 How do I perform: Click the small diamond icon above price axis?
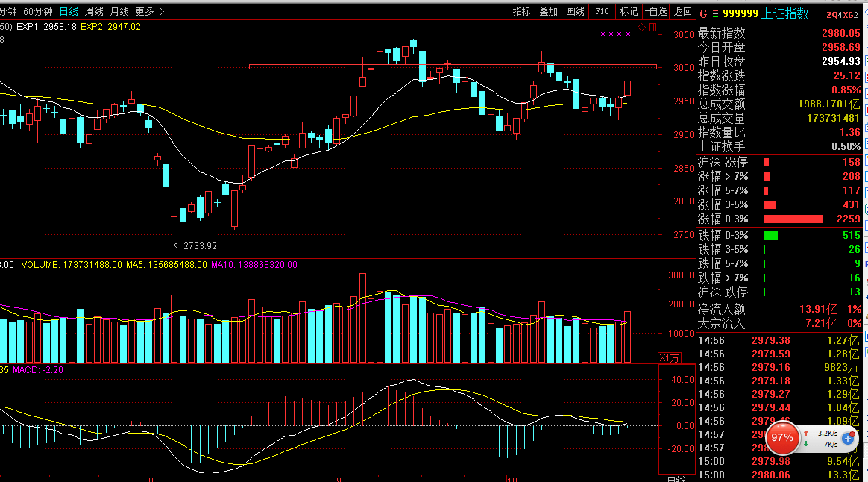(x=641, y=28)
